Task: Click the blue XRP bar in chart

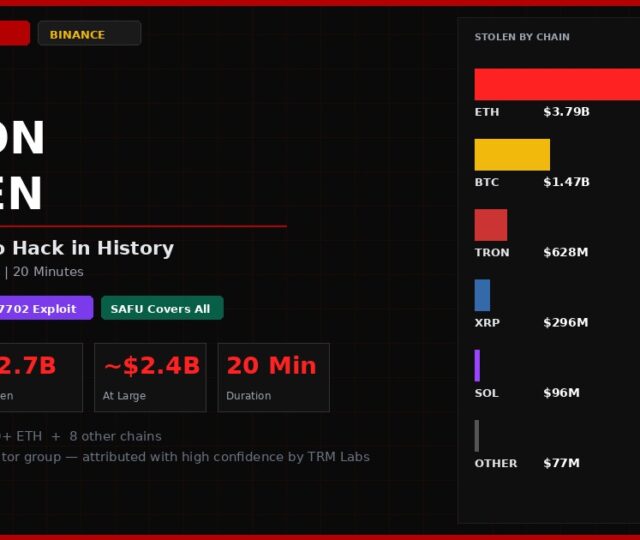Action: tap(482, 295)
